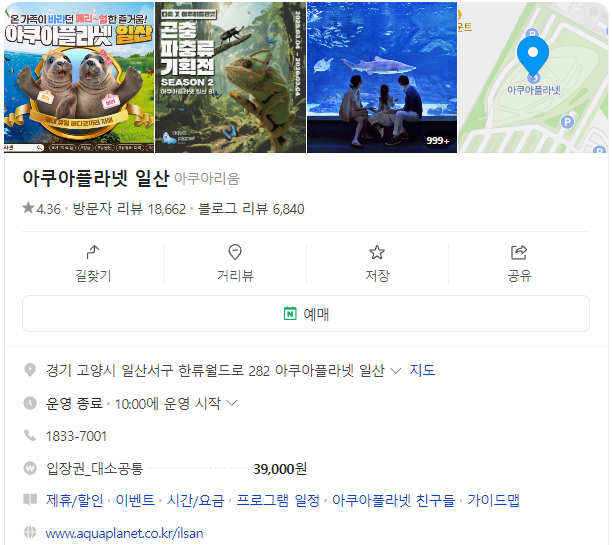
Task: Share place via 공유 icon
Action: tap(519, 252)
